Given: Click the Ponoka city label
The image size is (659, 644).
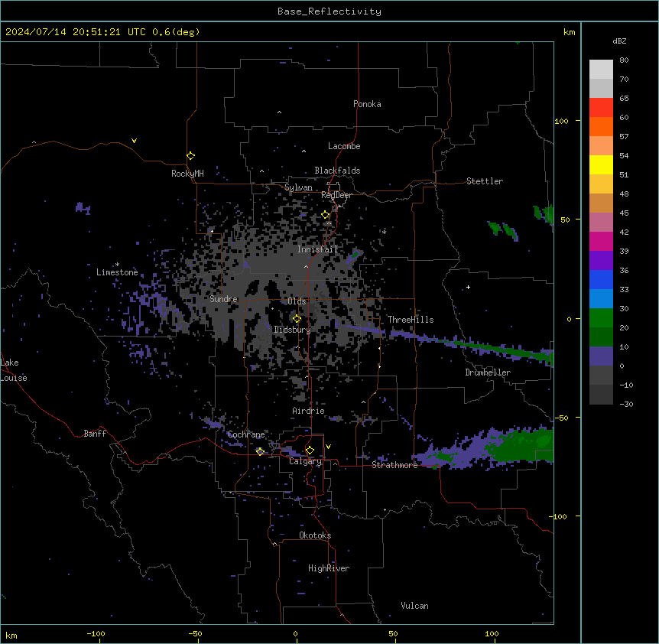Looking at the screenshot, I should click(x=367, y=104).
